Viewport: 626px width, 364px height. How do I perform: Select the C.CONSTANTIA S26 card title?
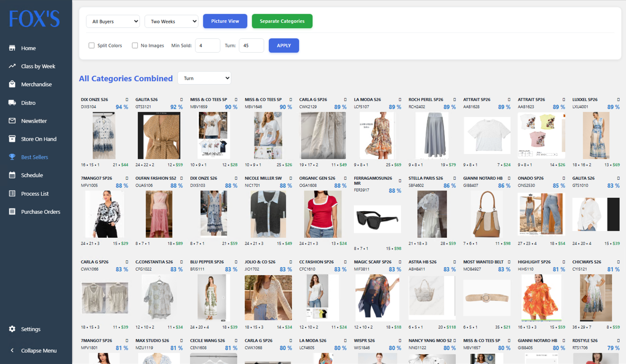[154, 262]
